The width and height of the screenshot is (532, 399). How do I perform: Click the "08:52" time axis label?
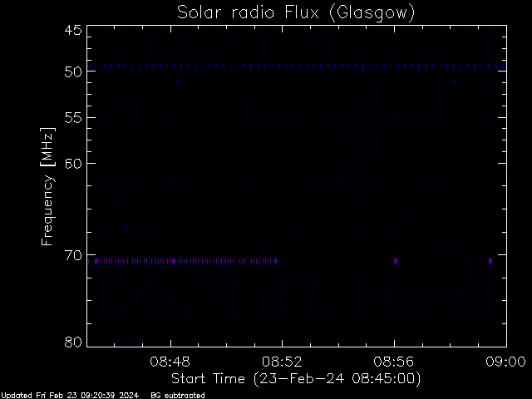pyautogui.click(x=282, y=362)
